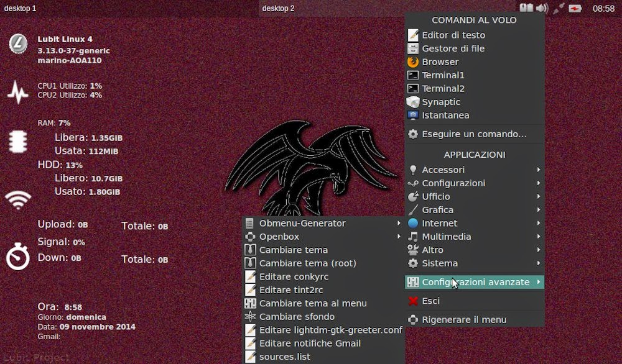Expand the Altro submenu arrow
This screenshot has height=364, width=622.
[538, 250]
